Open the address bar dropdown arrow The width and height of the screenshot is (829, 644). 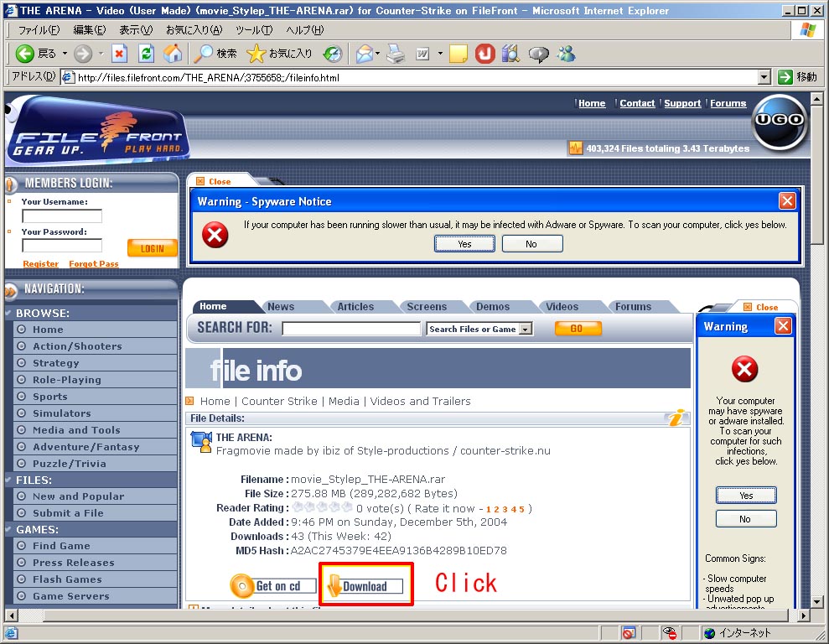[764, 78]
